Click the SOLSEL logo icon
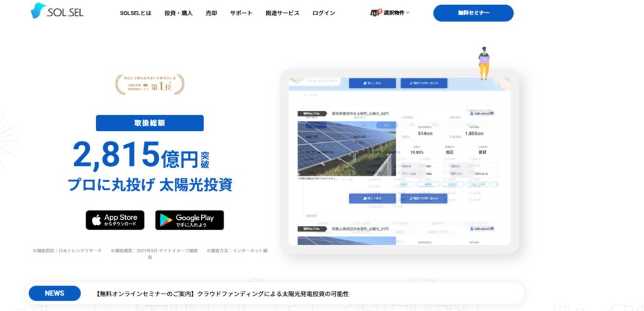The image size is (644, 311). (38, 10)
